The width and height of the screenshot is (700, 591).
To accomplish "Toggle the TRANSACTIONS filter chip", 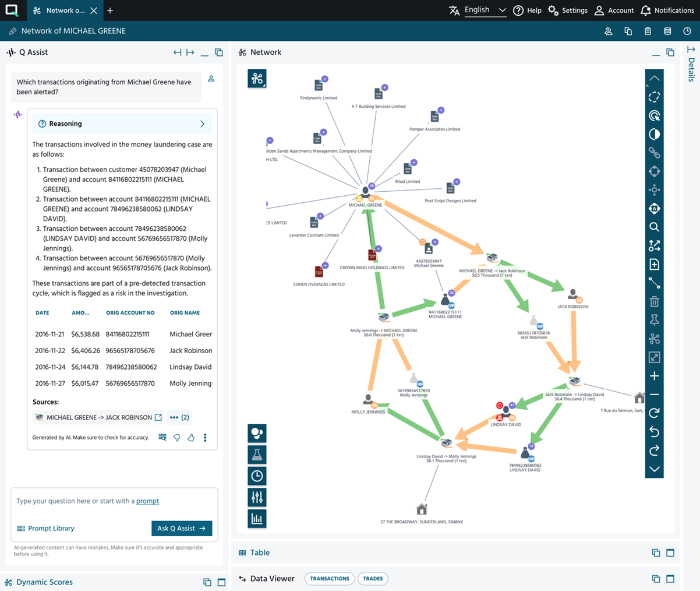I will pos(330,579).
